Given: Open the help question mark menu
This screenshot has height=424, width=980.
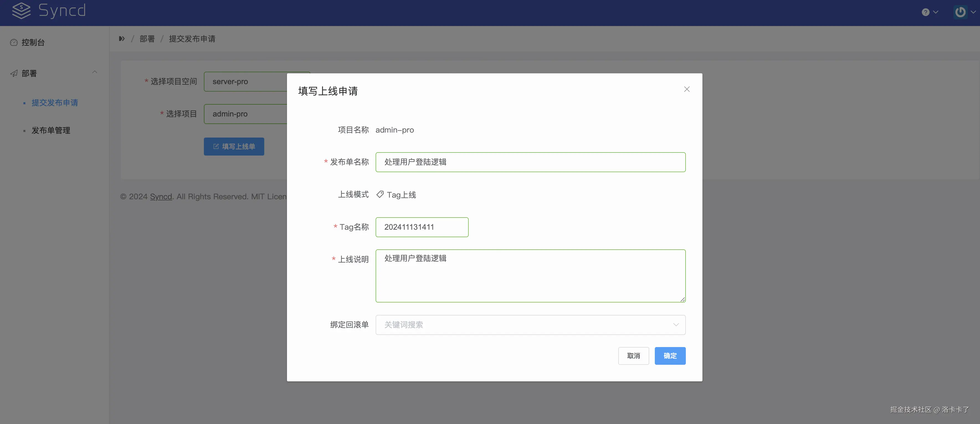Looking at the screenshot, I should click(x=926, y=12).
